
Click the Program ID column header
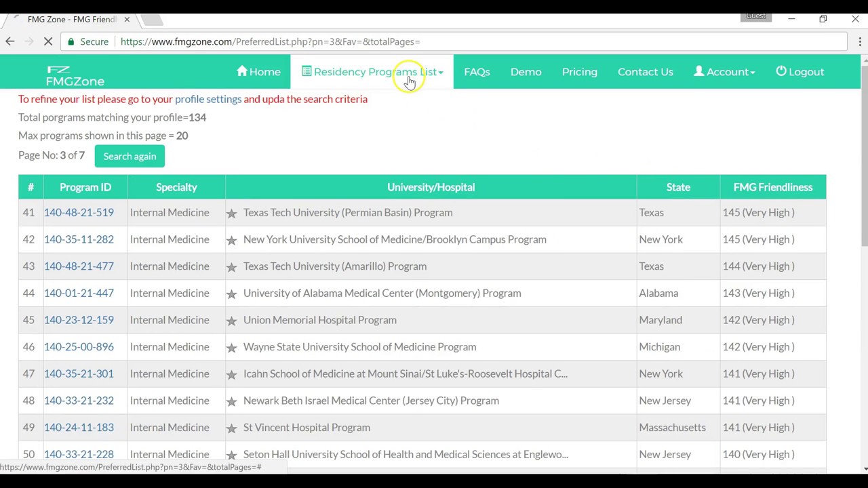click(x=85, y=187)
